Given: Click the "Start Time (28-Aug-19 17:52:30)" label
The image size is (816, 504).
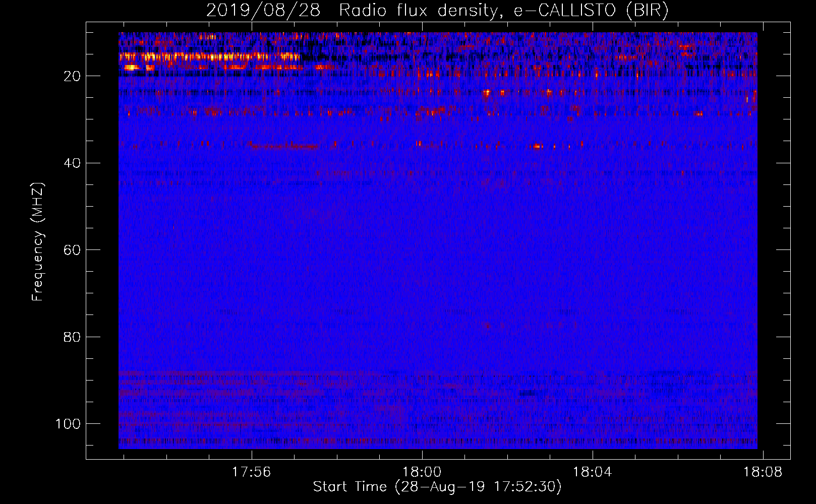Looking at the screenshot, I should tap(437, 487).
